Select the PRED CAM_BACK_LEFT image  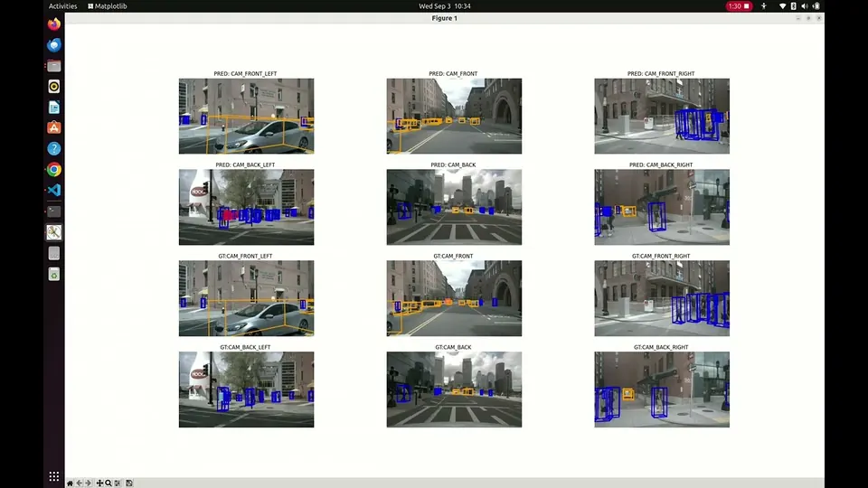pyautogui.click(x=246, y=207)
